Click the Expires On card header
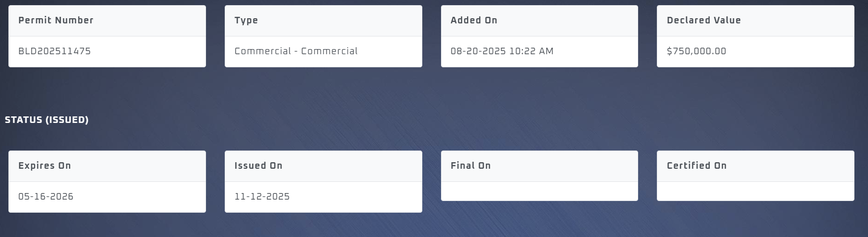 [x=44, y=166]
